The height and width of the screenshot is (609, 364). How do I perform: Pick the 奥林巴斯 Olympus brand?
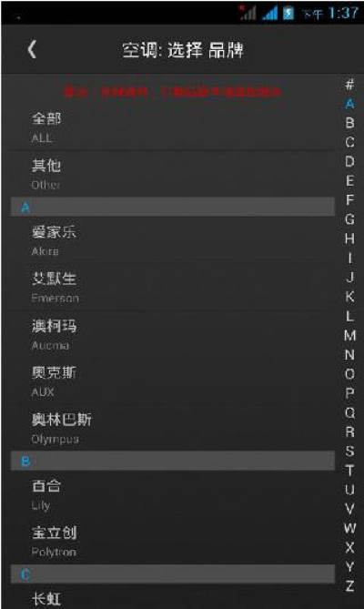coord(172,428)
